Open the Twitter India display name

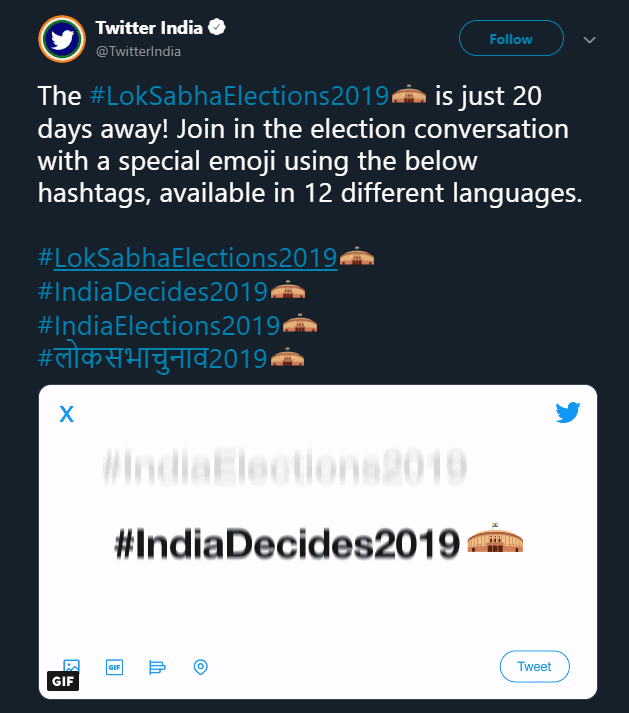[x=149, y=28]
